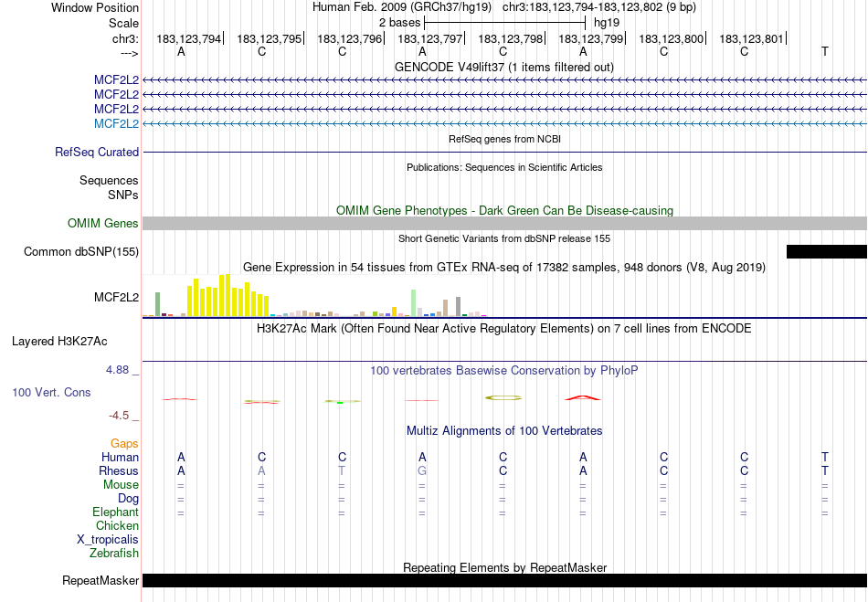Click the Chicken species label

117,525
